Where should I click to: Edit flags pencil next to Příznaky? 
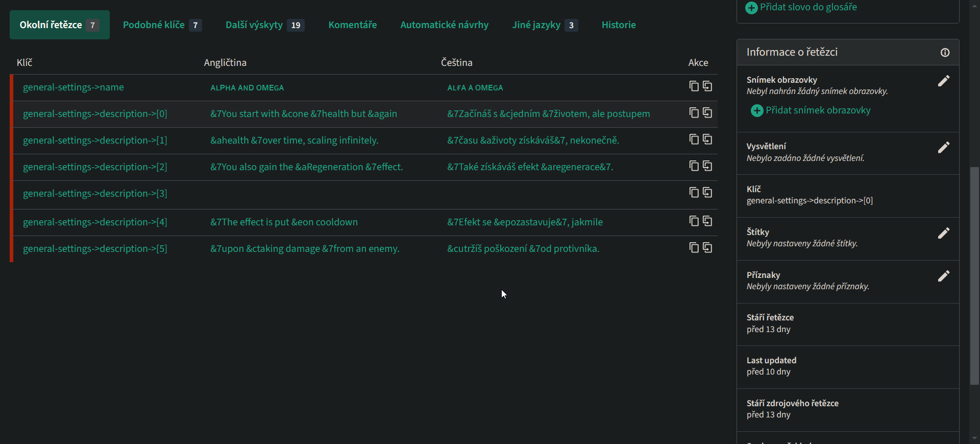coord(944,276)
